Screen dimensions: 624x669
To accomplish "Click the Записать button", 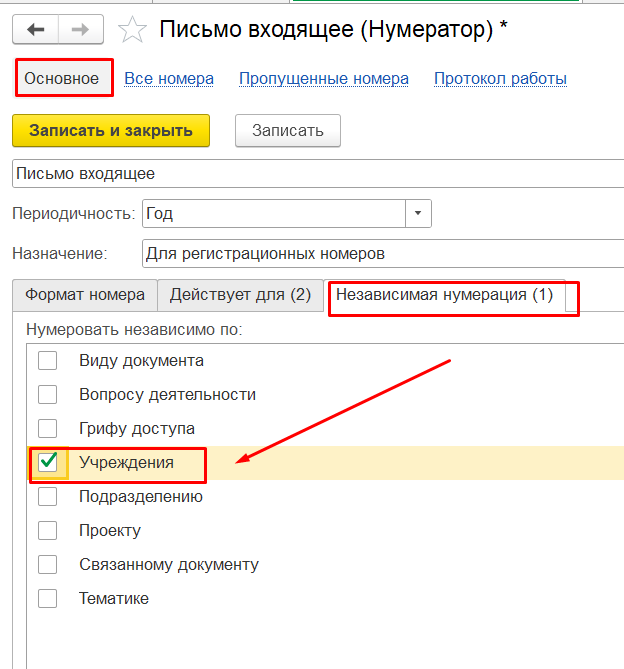I will point(288,131).
